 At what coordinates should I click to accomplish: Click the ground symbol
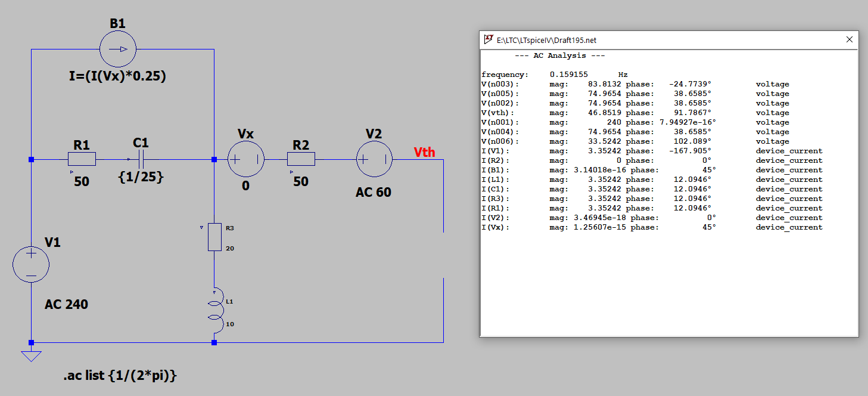pos(31,356)
